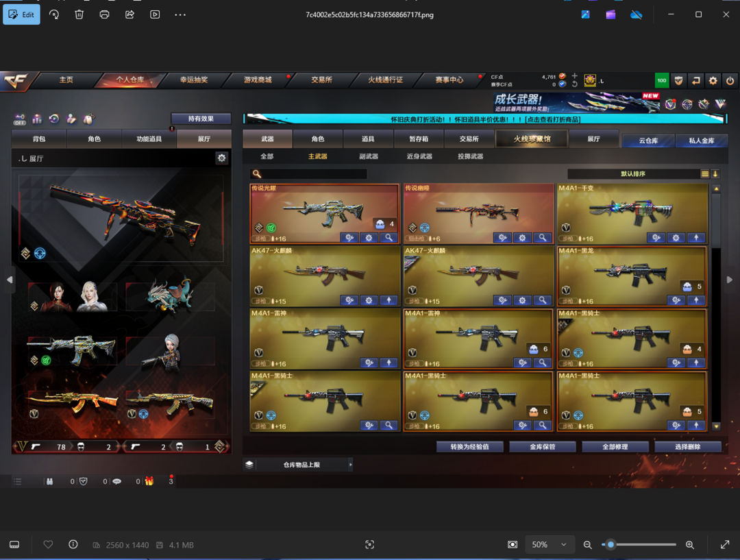Adjust the zoom slider handle
The height and width of the screenshot is (560, 740).
610,544
